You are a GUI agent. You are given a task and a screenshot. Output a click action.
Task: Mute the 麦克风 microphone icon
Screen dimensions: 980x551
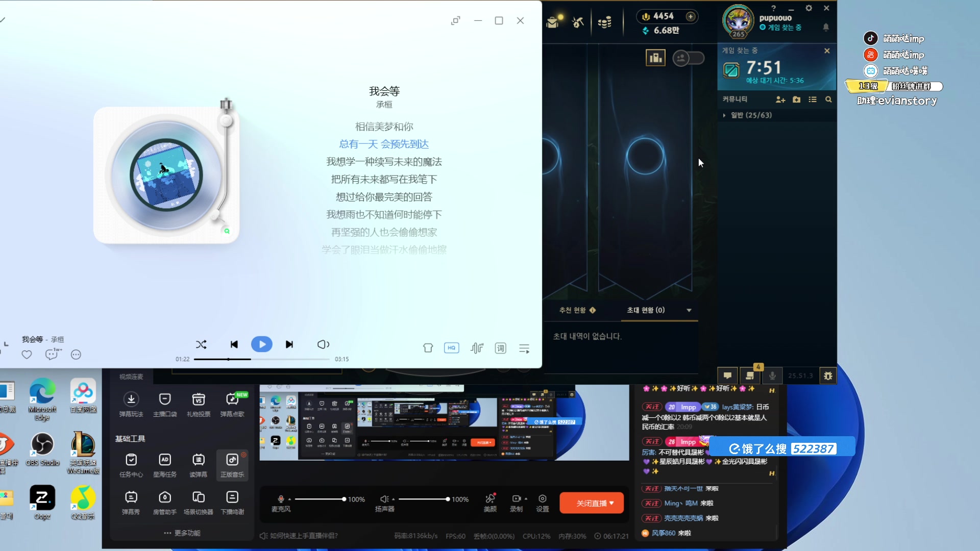coord(281,498)
